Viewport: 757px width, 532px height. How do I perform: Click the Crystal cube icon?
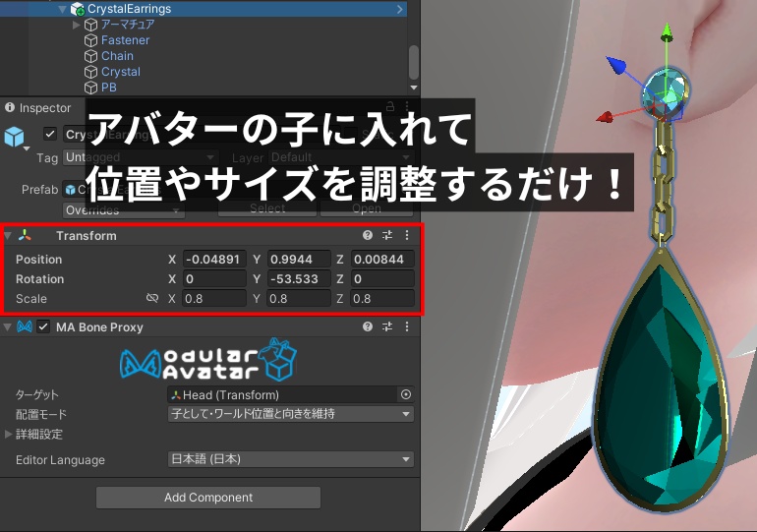[90, 72]
